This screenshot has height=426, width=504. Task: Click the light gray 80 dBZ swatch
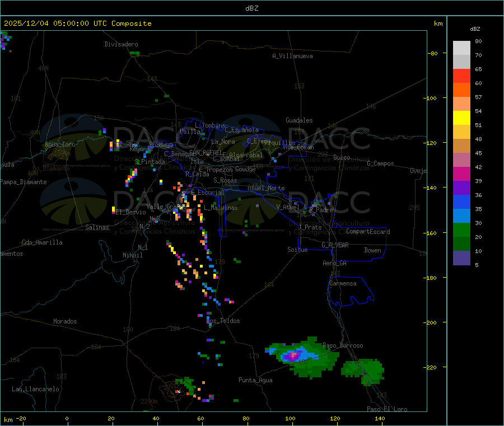[x=461, y=48]
